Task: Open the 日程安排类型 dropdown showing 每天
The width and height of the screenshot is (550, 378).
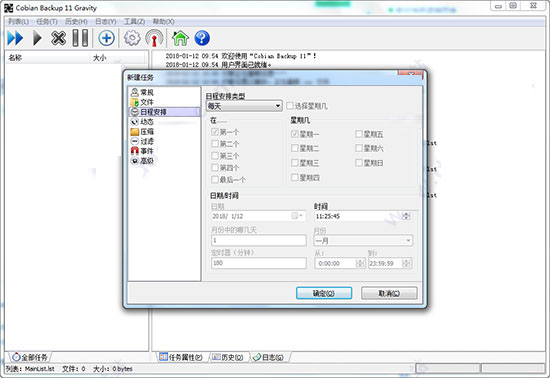Action: click(x=244, y=106)
